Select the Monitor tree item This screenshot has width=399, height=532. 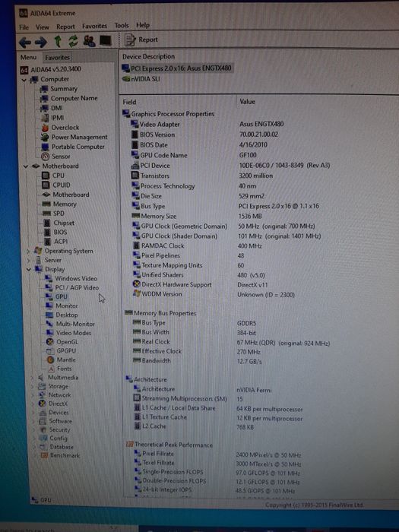pos(62,306)
